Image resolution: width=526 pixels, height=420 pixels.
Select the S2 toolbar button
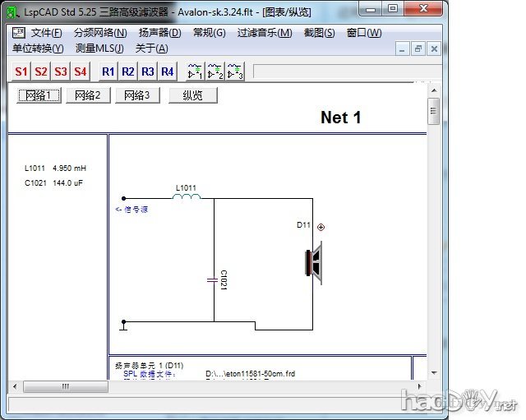point(41,72)
